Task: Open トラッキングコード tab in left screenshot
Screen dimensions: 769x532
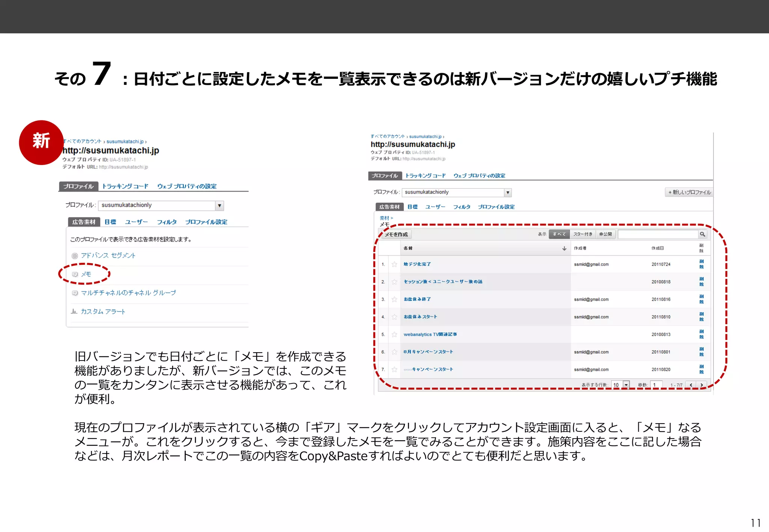Action: click(125, 186)
